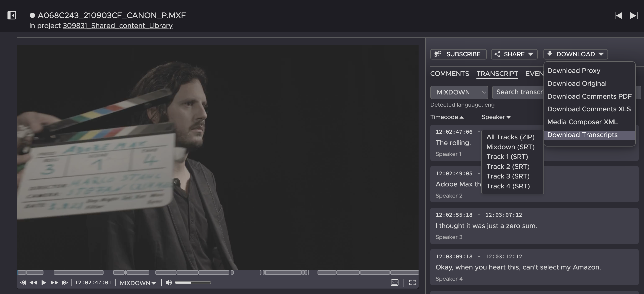This screenshot has width=644, height=294.
Task: Open the Speaker filter dropdown
Action: [x=496, y=117]
